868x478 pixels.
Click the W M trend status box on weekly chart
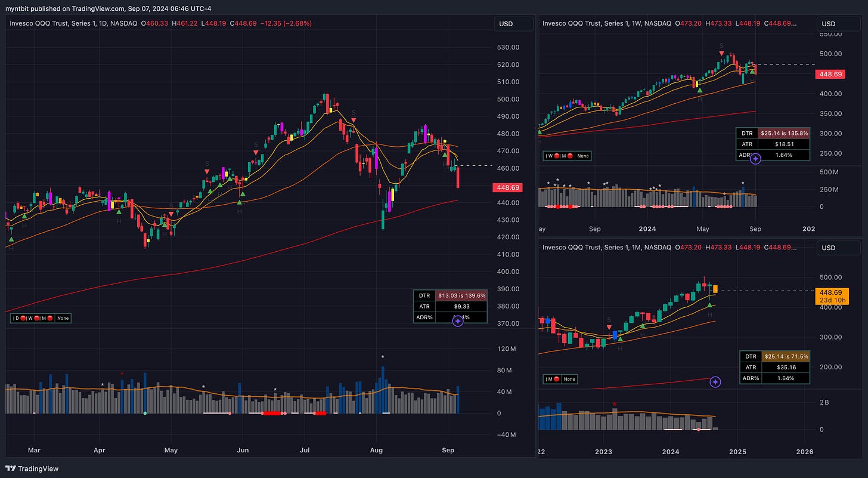point(568,156)
